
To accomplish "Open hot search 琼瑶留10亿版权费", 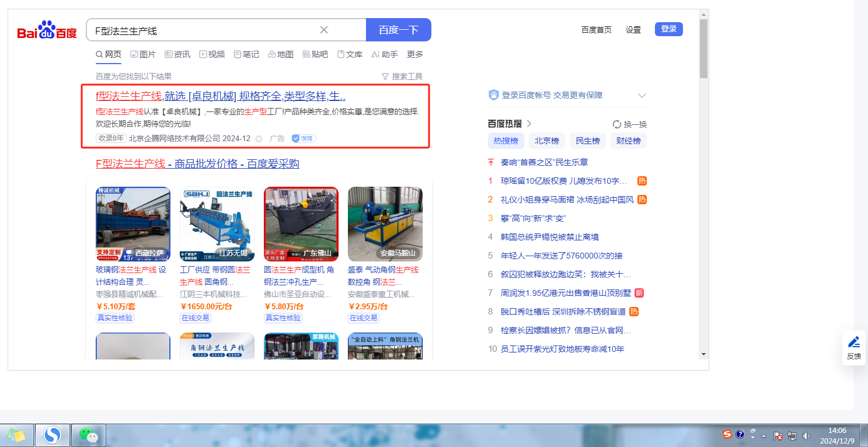I will point(564,181).
